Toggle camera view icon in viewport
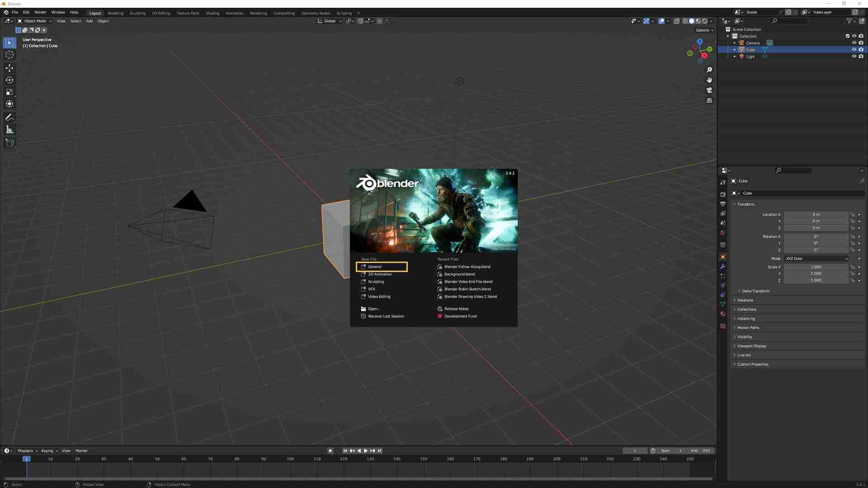 click(x=709, y=90)
